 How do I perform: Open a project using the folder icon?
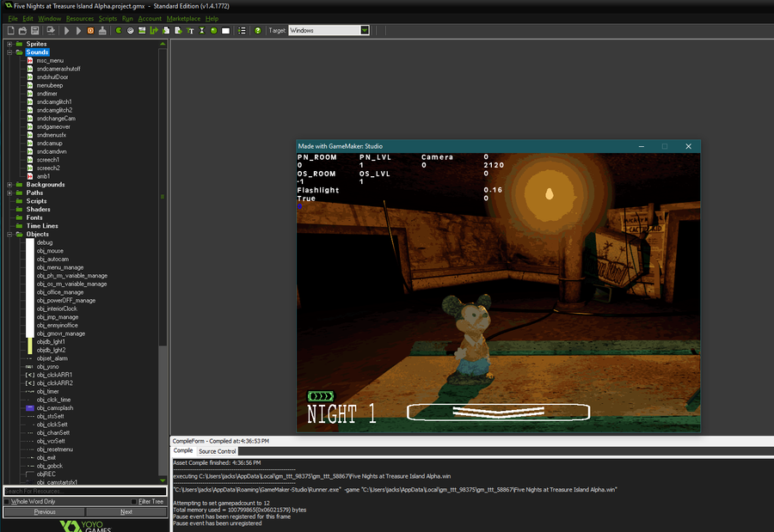[x=22, y=31]
